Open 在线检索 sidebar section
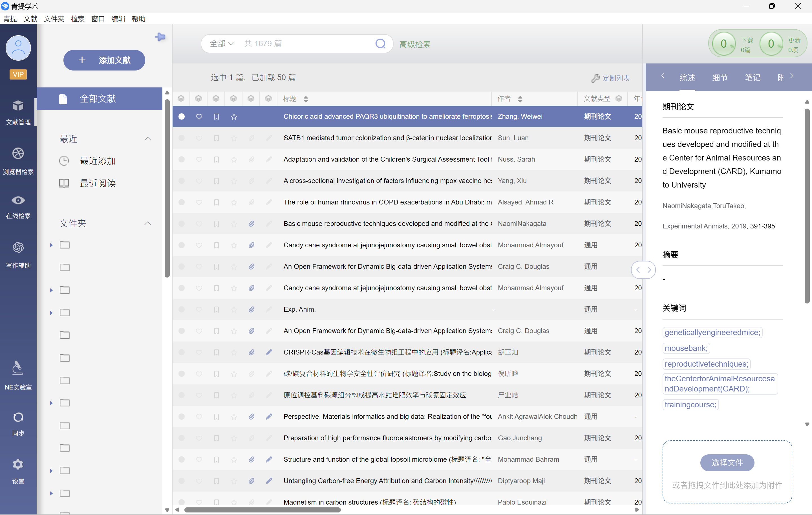Image resolution: width=812 pixels, height=515 pixels. [x=18, y=207]
